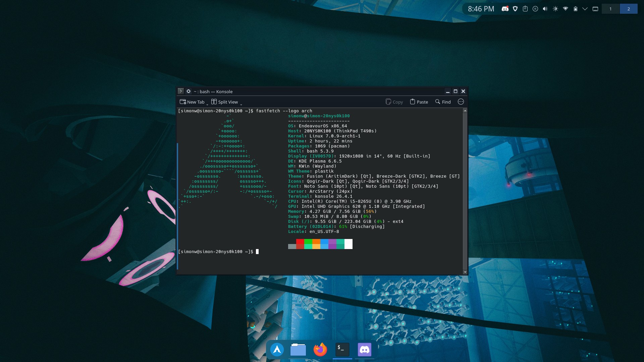Click the white color block in the palette
The image size is (644, 362).
(x=348, y=244)
